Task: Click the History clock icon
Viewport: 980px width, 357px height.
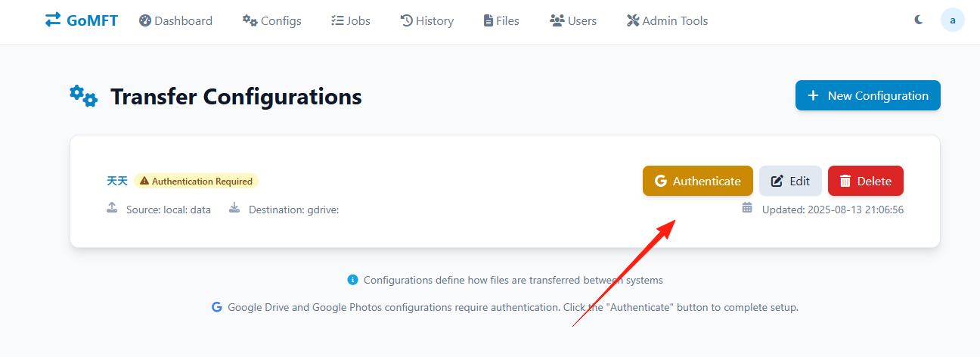Action: click(x=406, y=20)
